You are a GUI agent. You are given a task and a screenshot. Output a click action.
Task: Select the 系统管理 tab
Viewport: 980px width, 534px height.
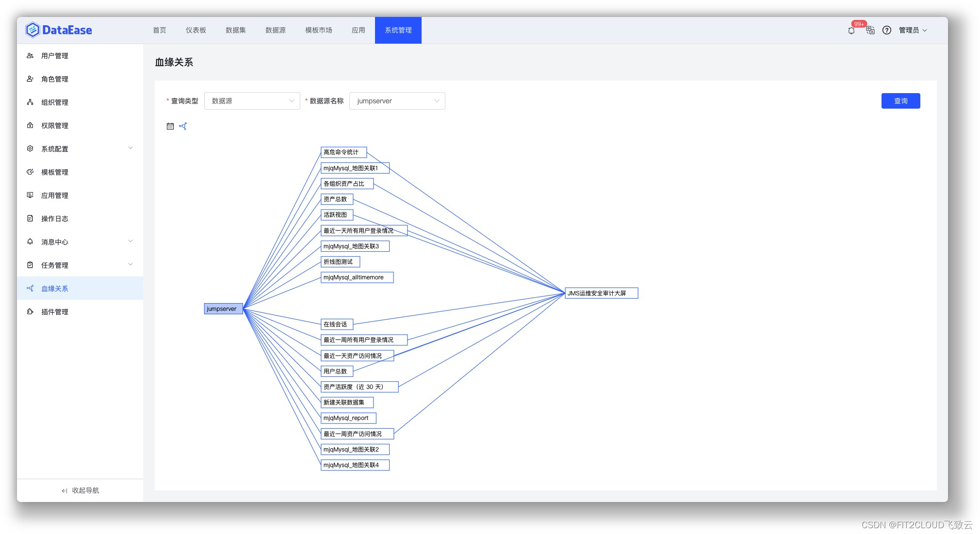tap(397, 29)
